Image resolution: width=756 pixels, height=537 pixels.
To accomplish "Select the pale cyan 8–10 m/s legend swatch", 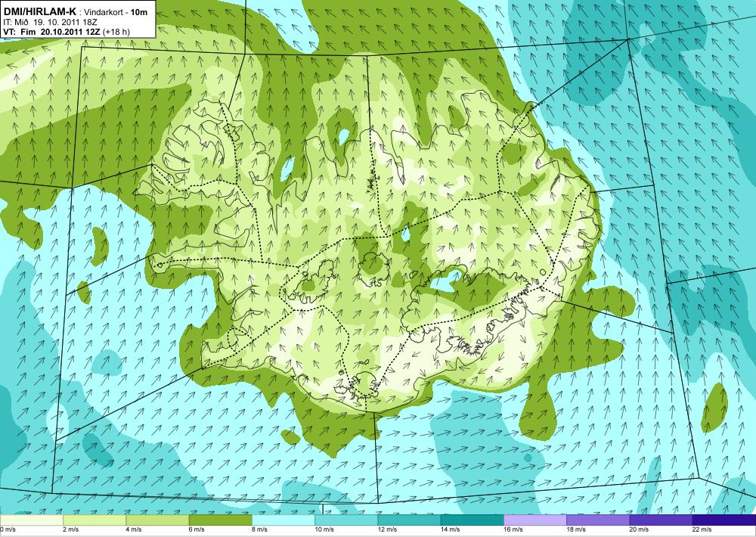I will 283,520.
